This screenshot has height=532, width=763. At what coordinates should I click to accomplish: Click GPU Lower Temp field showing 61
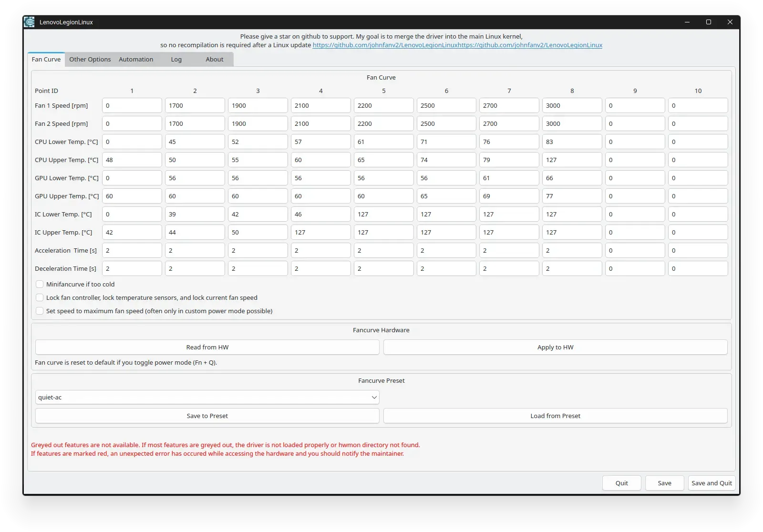tap(509, 178)
